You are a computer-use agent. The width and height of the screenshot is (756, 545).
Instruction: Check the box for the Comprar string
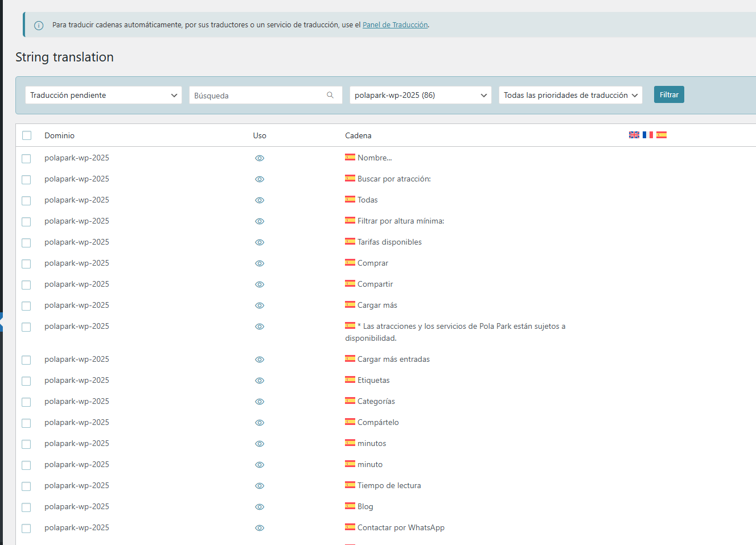[26, 264]
